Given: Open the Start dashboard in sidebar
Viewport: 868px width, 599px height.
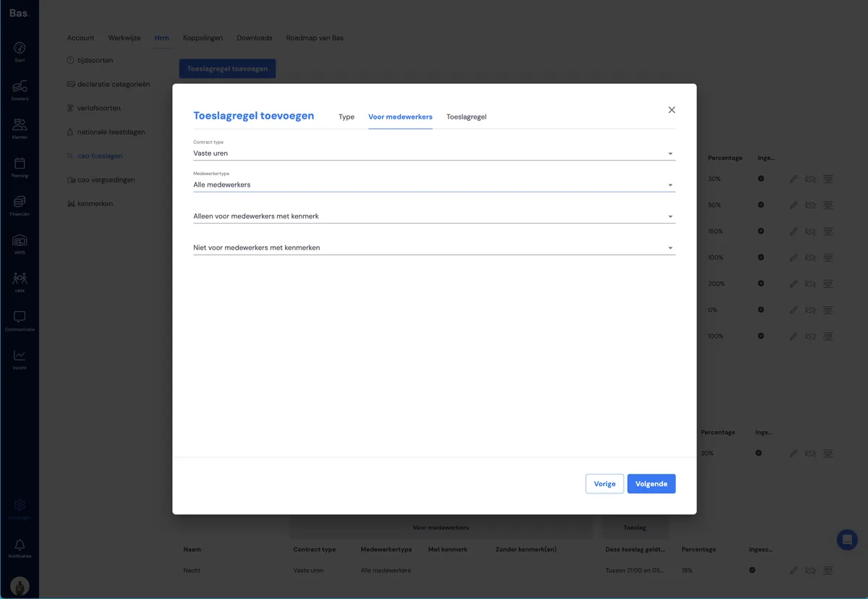Looking at the screenshot, I should click(20, 51).
